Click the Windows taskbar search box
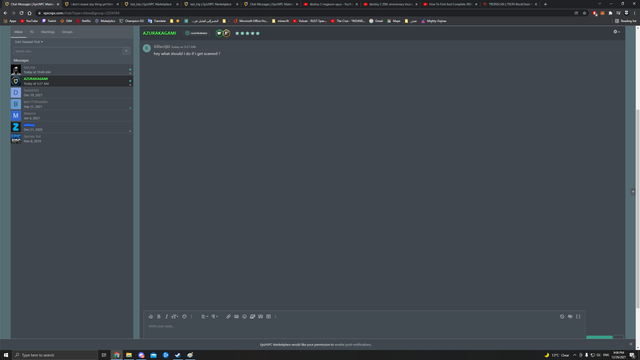Viewport: 640px width, 360px height. 55,355
